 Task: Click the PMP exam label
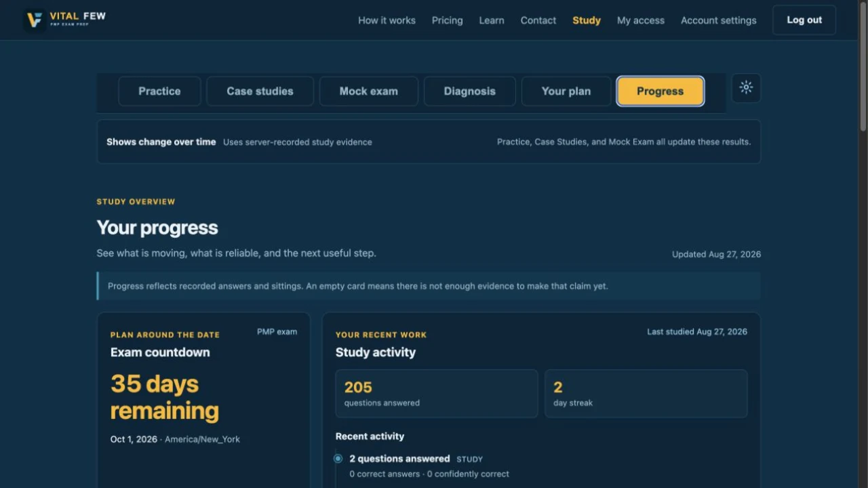pos(277,331)
